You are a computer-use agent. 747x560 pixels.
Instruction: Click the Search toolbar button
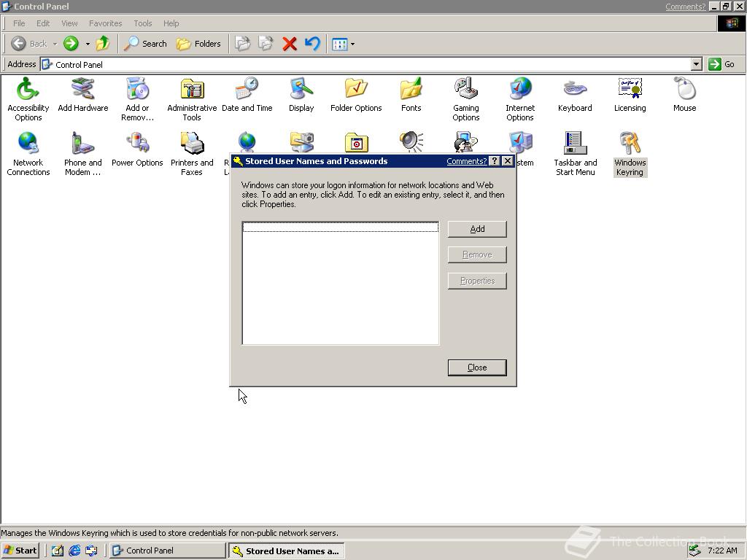pyautogui.click(x=145, y=44)
